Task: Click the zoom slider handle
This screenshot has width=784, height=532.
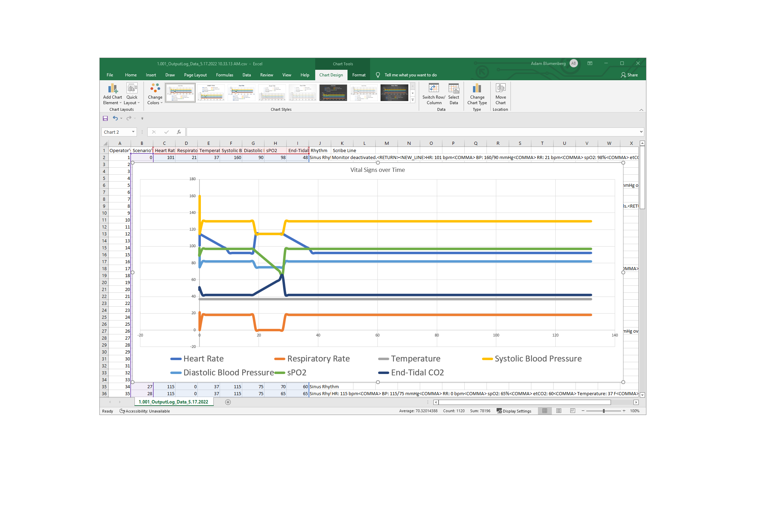Action: pos(604,411)
